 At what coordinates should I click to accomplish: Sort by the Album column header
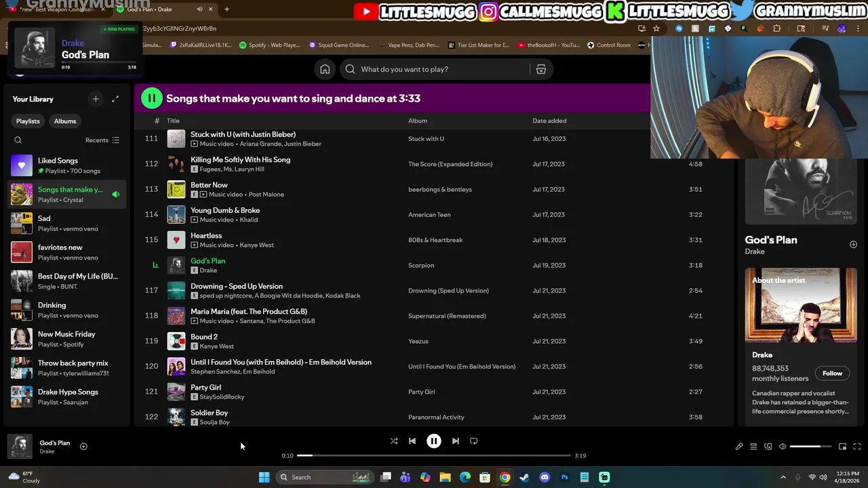tap(418, 121)
